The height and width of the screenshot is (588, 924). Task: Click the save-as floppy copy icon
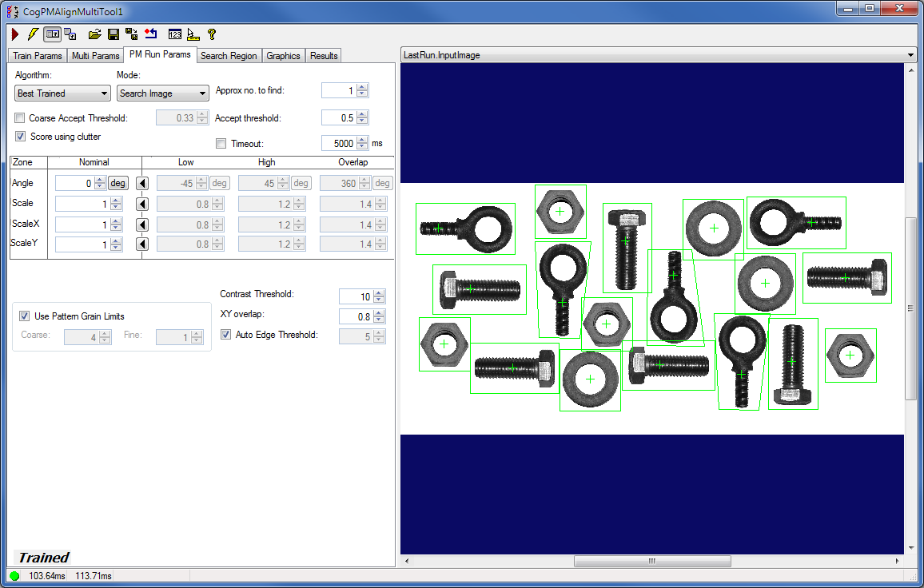131,34
